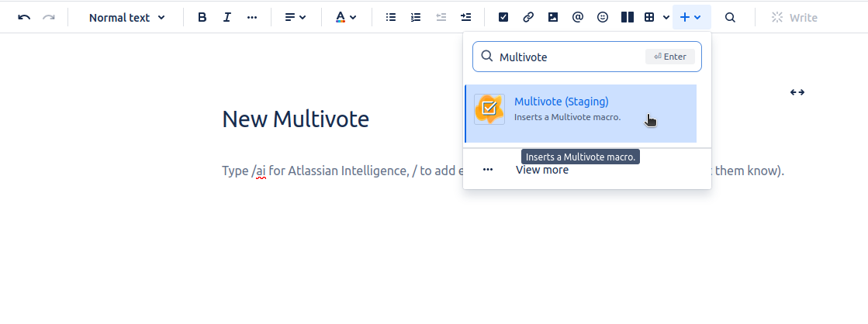Screen dimensions: 868x324
Task: Insert a column layout
Action: tap(628, 17)
